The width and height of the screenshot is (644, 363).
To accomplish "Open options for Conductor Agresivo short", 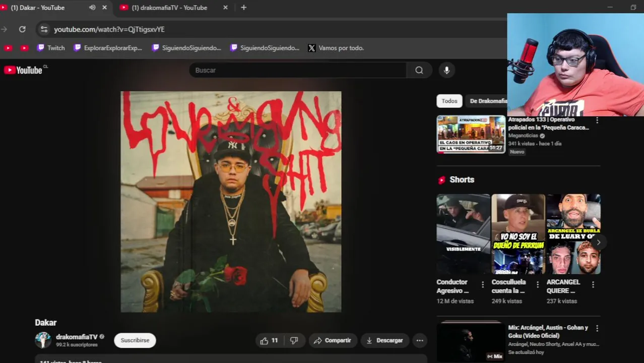I will pyautogui.click(x=483, y=285).
